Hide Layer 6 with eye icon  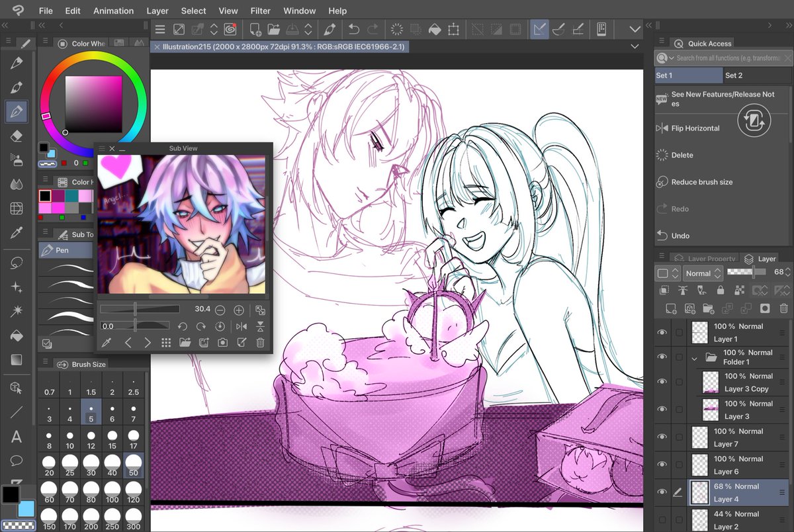click(662, 465)
